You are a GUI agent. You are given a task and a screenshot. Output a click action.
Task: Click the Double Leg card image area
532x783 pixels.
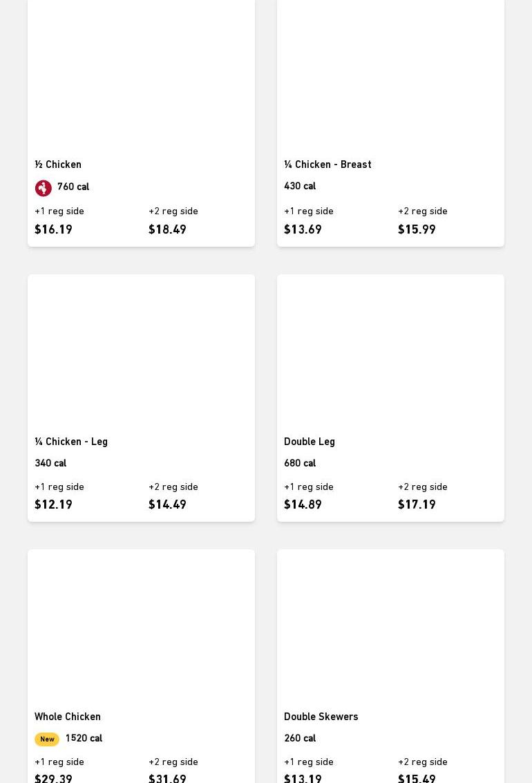[x=390, y=350]
